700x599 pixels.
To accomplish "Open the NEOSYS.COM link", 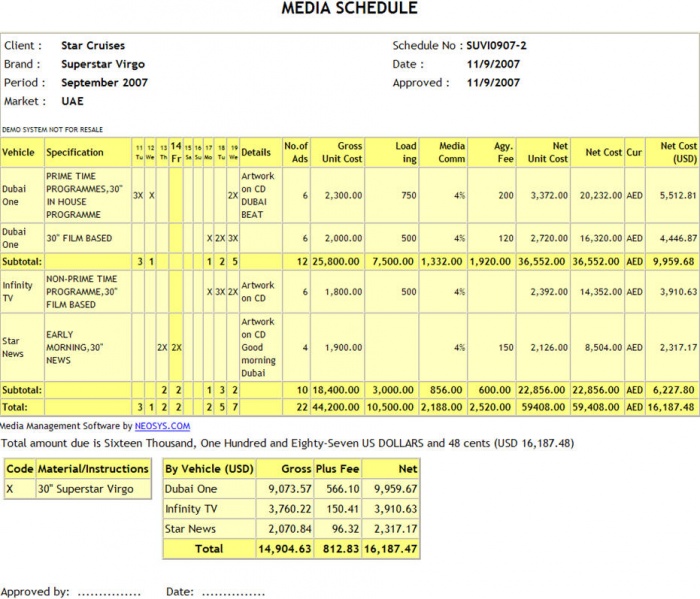I will [162, 426].
